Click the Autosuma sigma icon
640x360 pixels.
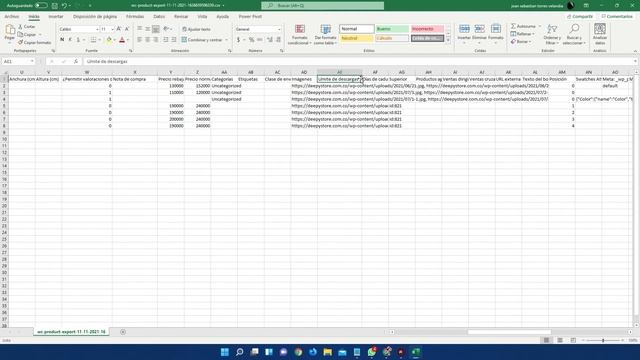pos(513,26)
